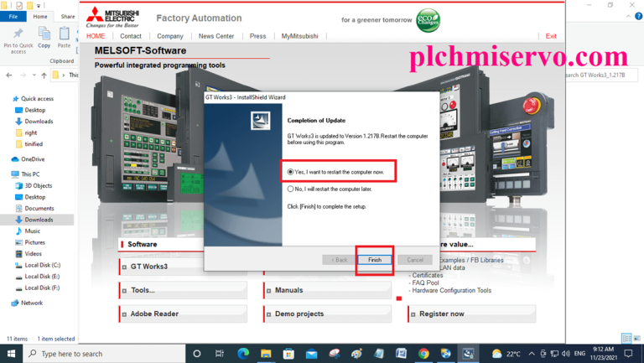The image size is (644, 363).
Task: Select Network in navigation pane
Action: click(x=27, y=303)
